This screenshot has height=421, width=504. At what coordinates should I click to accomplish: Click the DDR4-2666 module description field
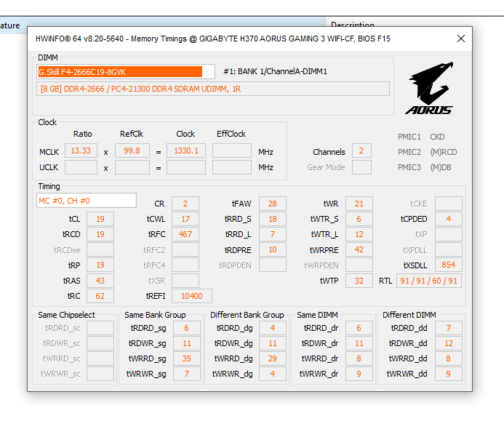(x=213, y=89)
